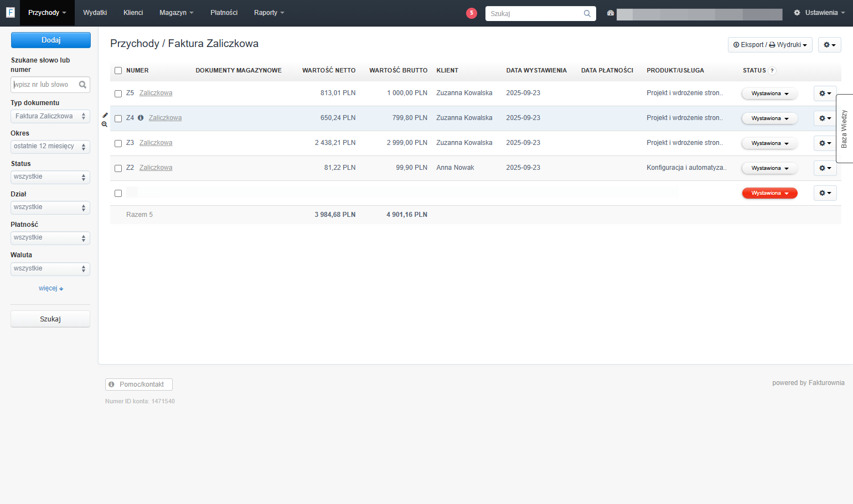The width and height of the screenshot is (853, 504).
Task: Click the zoom preview icon beside row Z4
Action: pos(105,124)
